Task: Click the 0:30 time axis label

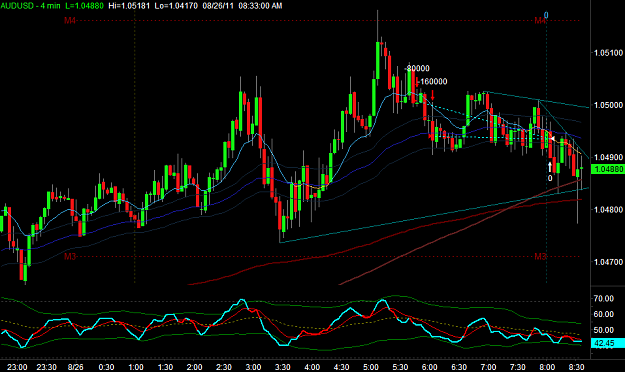Action: 106,367
